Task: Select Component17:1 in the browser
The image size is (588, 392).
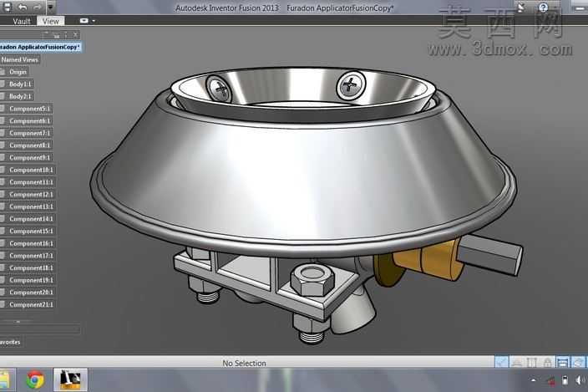Action: (x=32, y=256)
